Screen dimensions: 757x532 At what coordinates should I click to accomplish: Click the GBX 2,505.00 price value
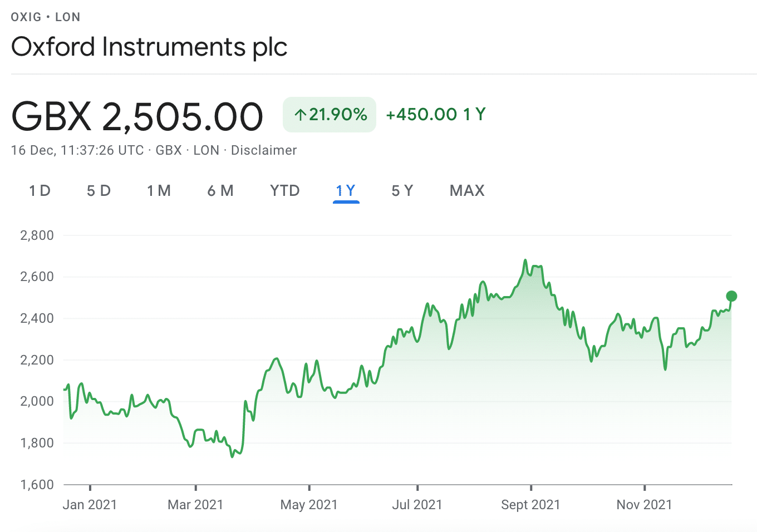(137, 116)
